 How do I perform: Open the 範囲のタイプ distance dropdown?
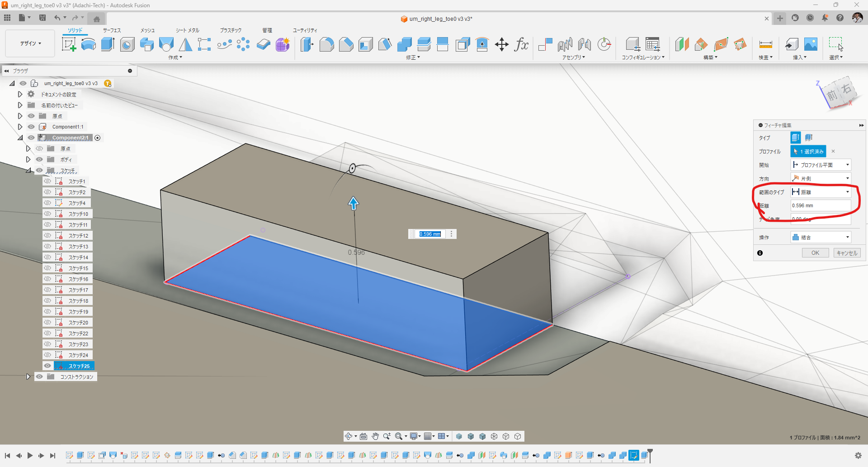(821, 192)
